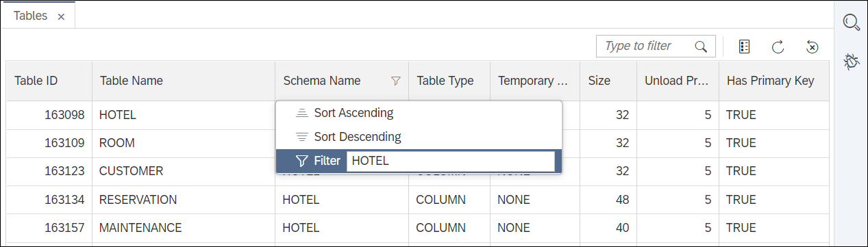Click the schema HOTEL cell in MAINTENANCE row
Image resolution: width=868 pixels, height=247 pixels.
[342, 228]
